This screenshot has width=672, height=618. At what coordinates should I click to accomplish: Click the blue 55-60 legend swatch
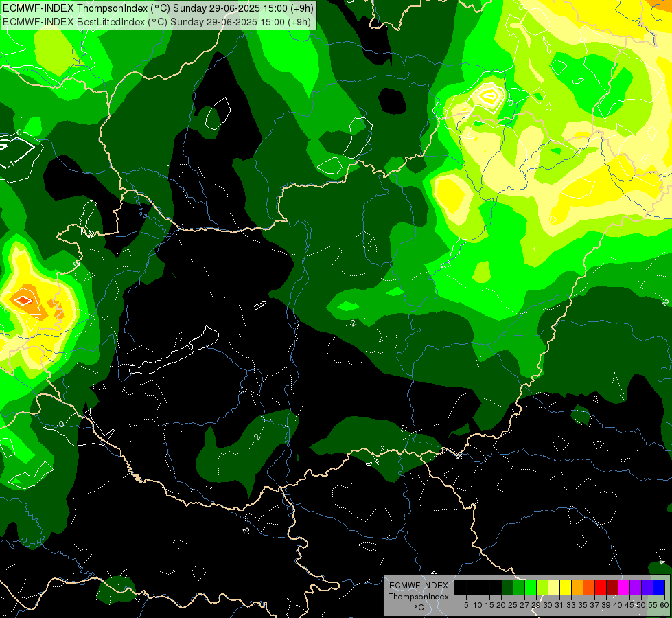click(x=659, y=587)
